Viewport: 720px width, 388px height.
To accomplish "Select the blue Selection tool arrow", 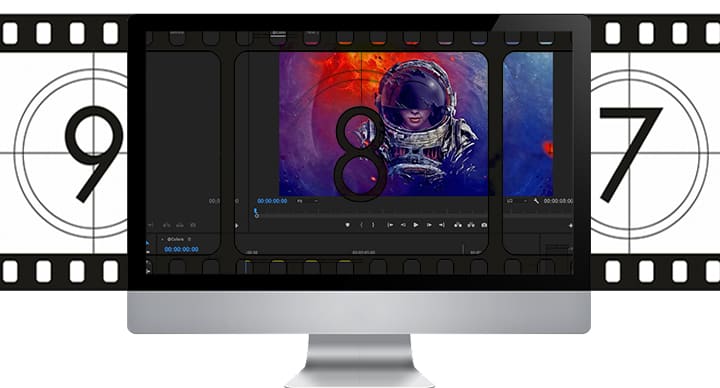I will click(x=147, y=243).
